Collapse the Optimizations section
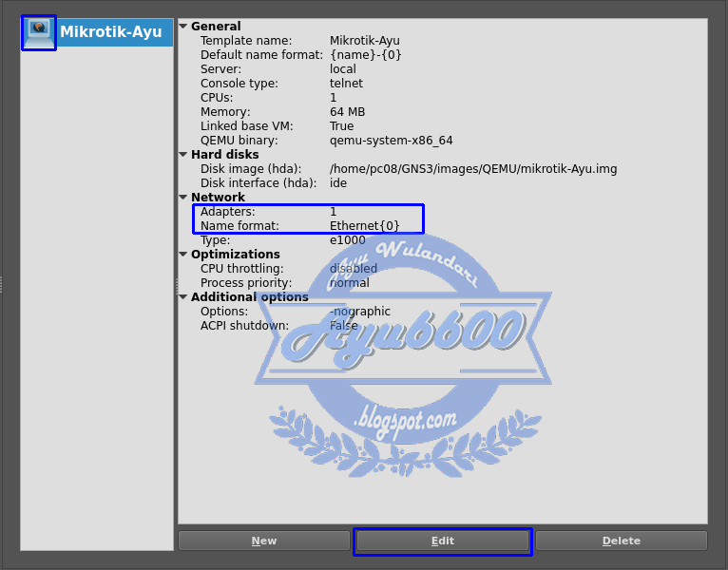Viewport: 728px width, 570px height. [x=183, y=255]
